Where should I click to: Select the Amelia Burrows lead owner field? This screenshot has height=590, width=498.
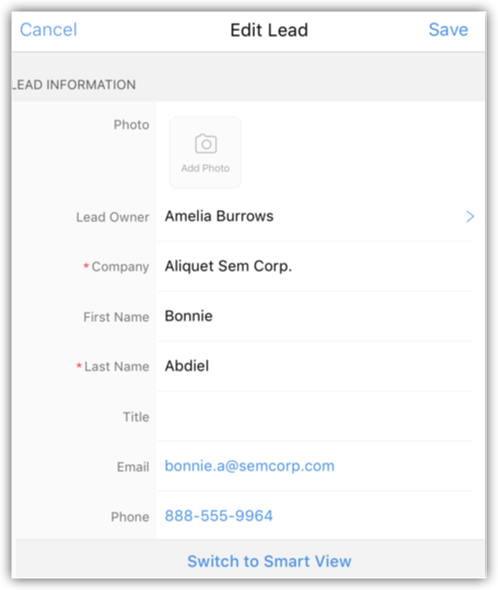tap(315, 216)
